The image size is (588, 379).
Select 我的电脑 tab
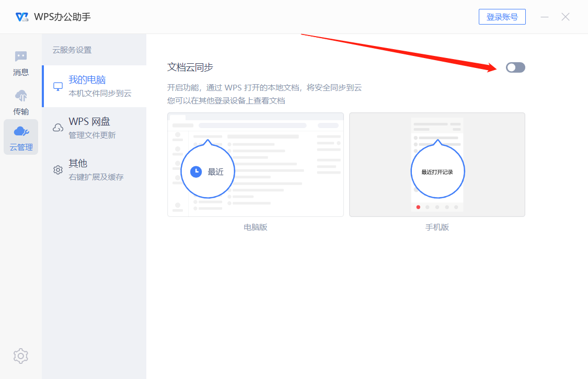[95, 86]
